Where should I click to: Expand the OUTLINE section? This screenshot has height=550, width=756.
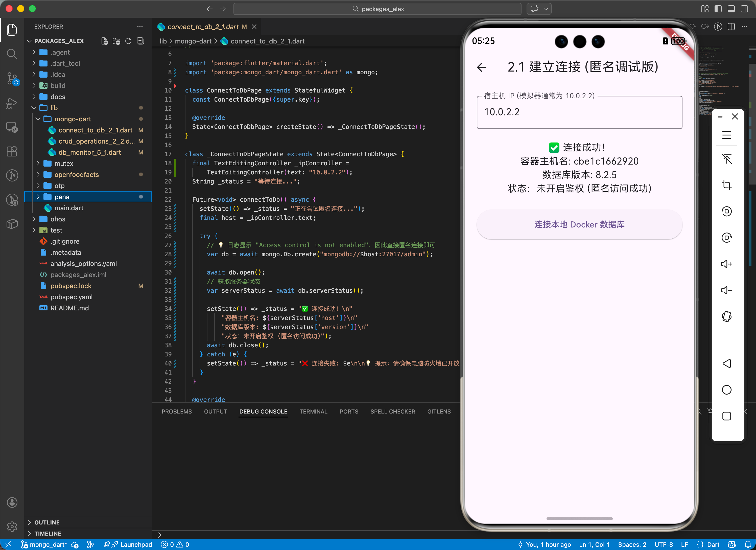tap(47, 522)
